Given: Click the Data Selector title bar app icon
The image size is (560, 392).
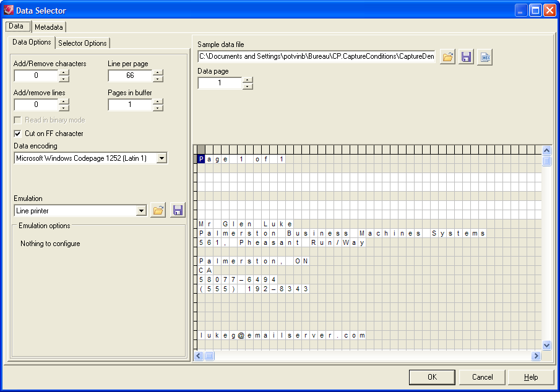Looking at the screenshot, I should click(x=8, y=10).
